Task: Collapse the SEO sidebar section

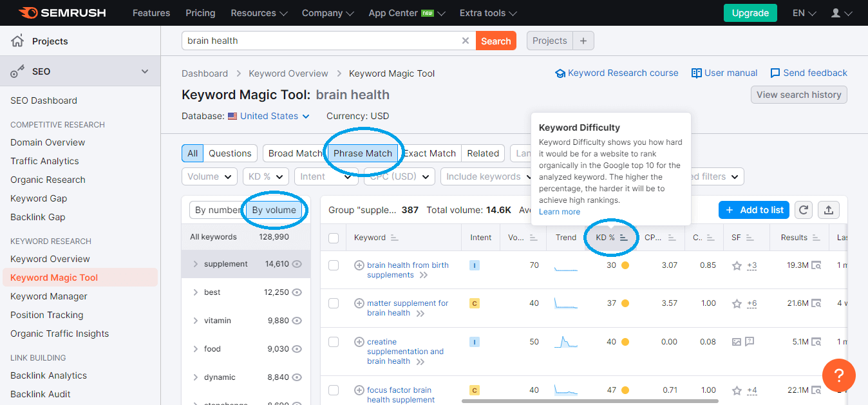Action: point(145,71)
